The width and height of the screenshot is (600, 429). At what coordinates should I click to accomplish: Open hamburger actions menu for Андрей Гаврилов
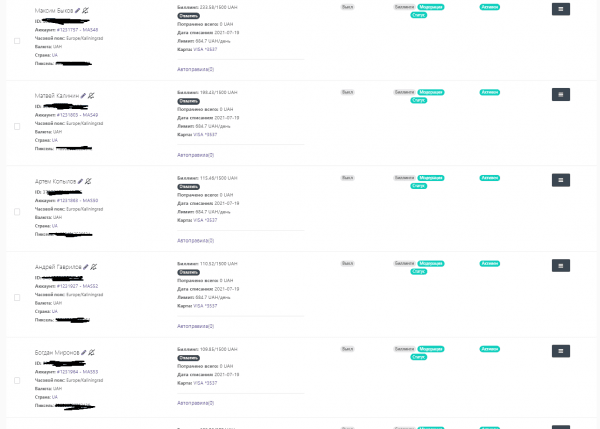click(561, 266)
